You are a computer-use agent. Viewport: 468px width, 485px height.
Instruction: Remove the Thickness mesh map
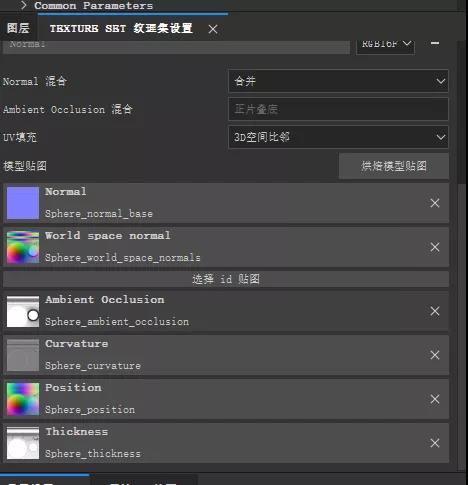pyautogui.click(x=435, y=443)
